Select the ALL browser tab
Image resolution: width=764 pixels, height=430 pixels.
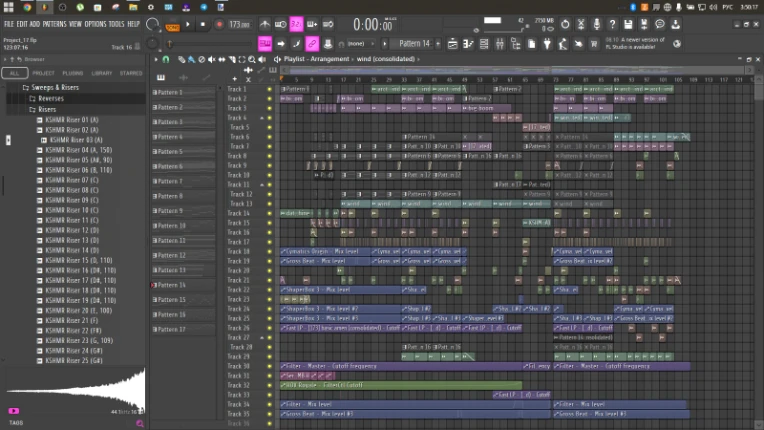coord(15,73)
